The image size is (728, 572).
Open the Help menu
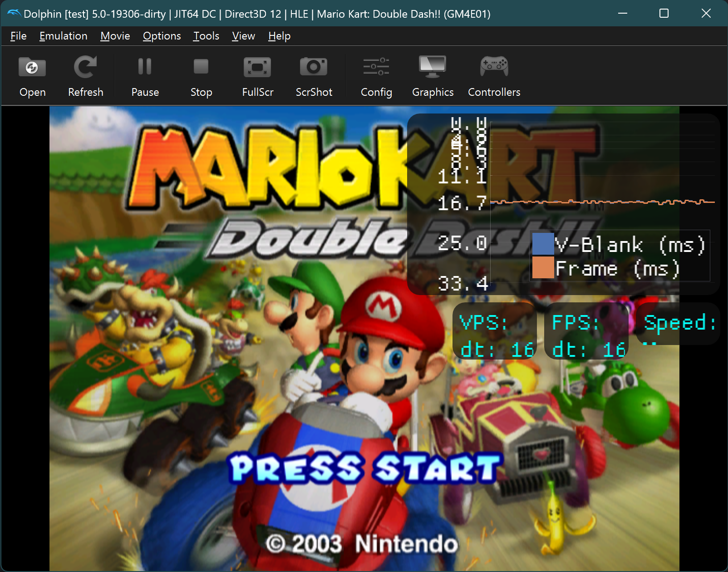[279, 36]
